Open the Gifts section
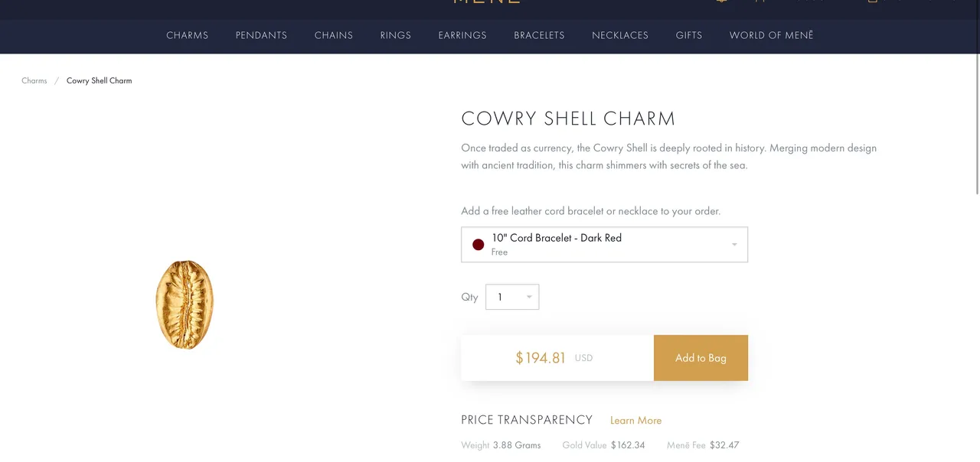The height and width of the screenshot is (462, 980). click(x=689, y=35)
